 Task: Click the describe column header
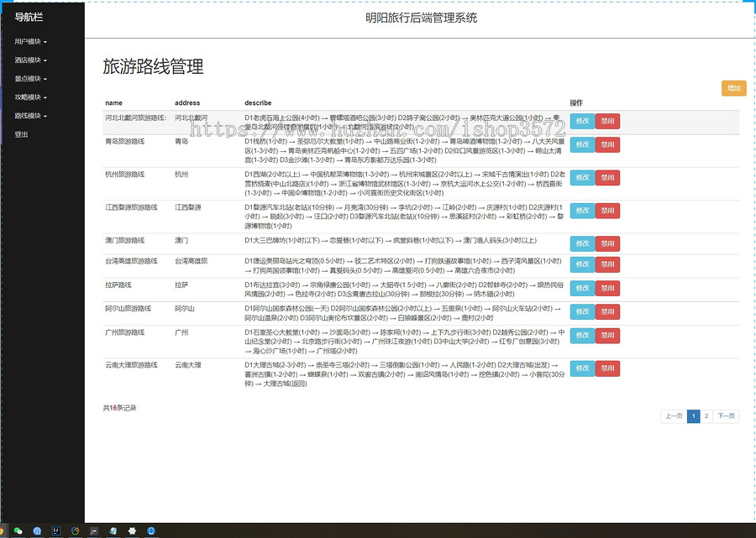coord(258,102)
